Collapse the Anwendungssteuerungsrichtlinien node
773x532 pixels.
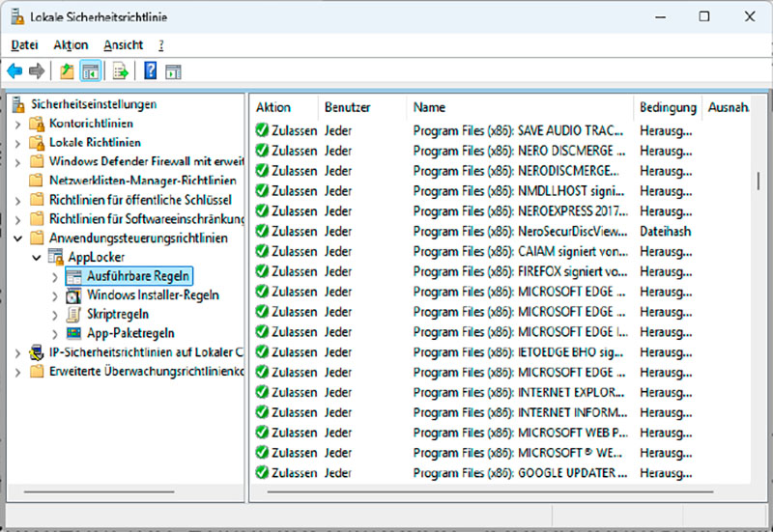pos(17,238)
